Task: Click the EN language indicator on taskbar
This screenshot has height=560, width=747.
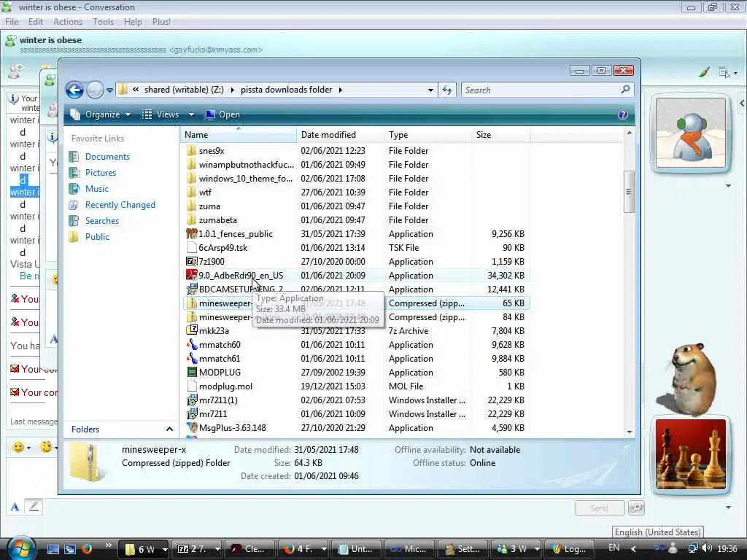Action: [x=614, y=548]
